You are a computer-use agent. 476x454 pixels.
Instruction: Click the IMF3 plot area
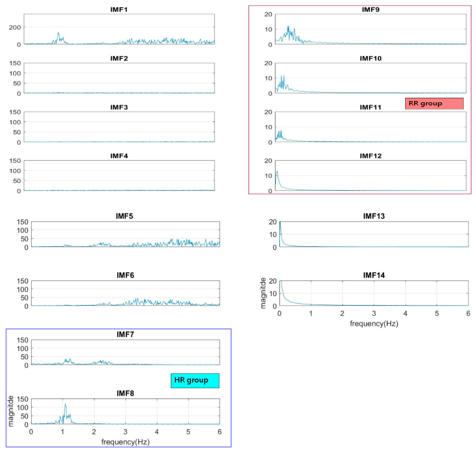[x=119, y=127]
